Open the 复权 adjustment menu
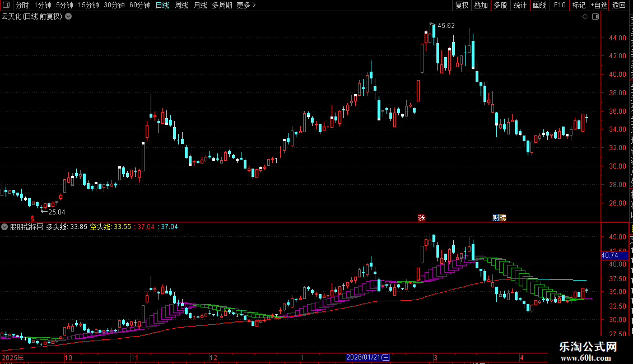633x364 pixels. [x=462, y=5]
